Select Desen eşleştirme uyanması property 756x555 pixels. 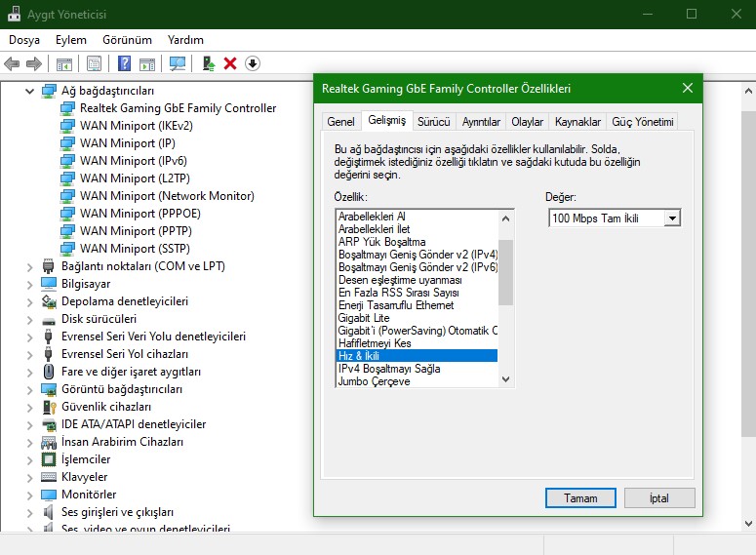coord(418,280)
